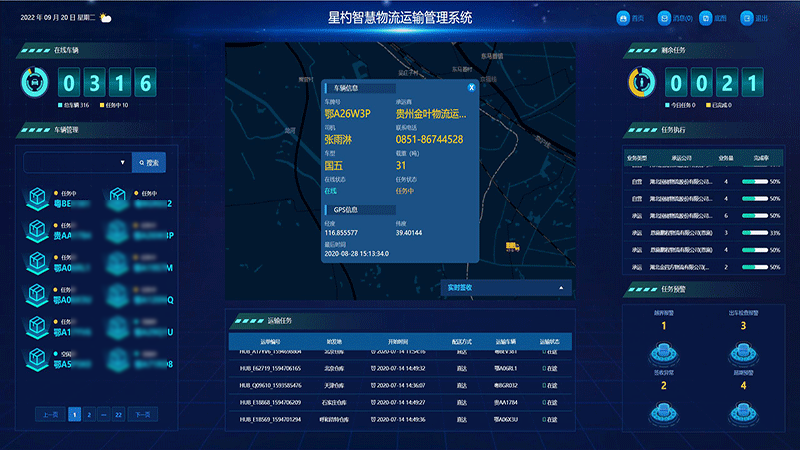The width and height of the screenshot is (800, 450).
Task: Click the 底图 basemap icon
Action: click(706, 18)
